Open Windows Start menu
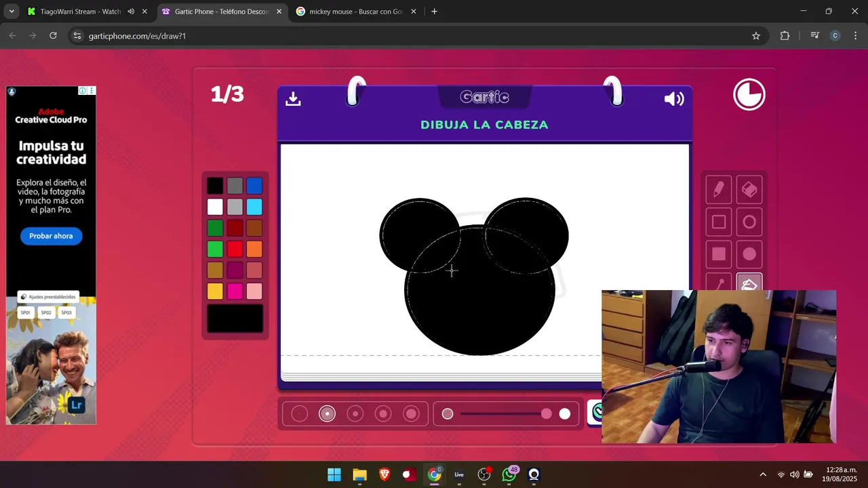Image resolution: width=868 pixels, height=488 pixels. (334, 474)
